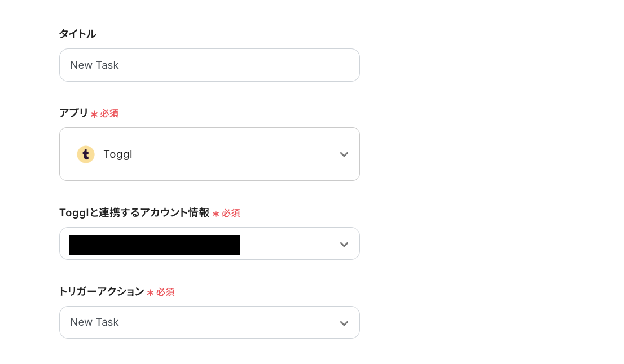
Task: Click the タイトル heading label
Action: click(77, 34)
